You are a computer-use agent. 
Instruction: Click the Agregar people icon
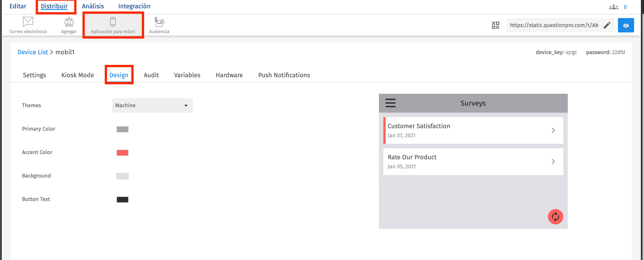click(69, 22)
